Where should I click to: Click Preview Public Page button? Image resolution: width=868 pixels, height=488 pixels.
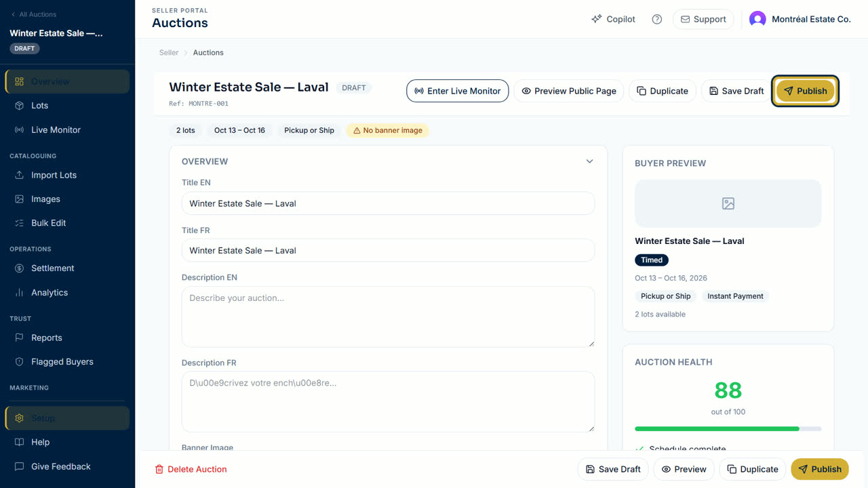coord(569,91)
